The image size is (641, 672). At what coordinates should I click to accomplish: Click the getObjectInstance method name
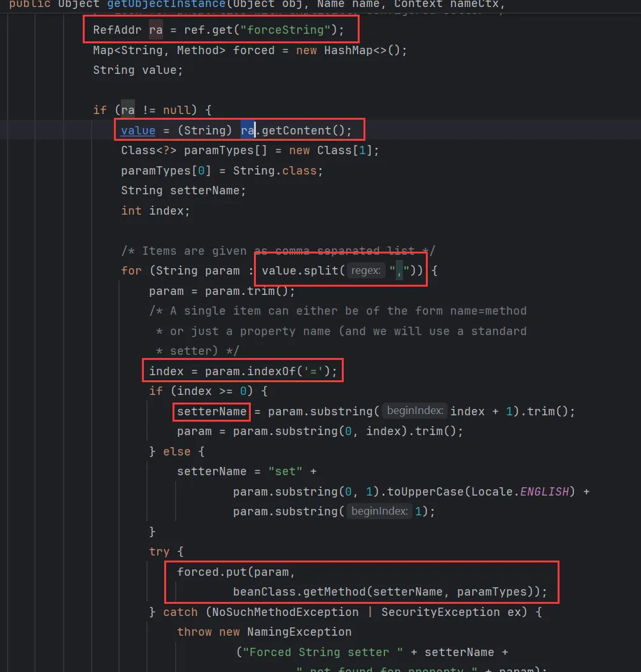166,4
